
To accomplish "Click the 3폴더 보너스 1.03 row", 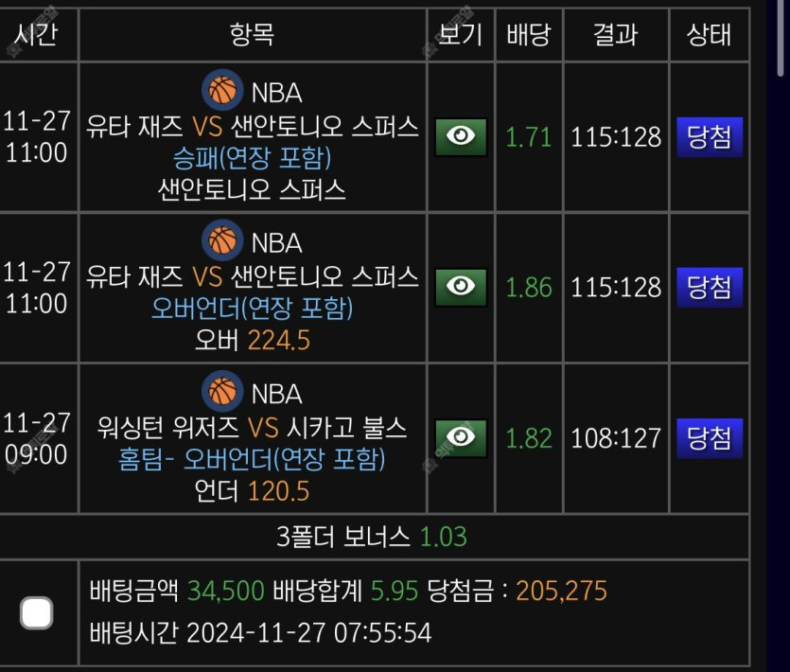I will 373,538.
